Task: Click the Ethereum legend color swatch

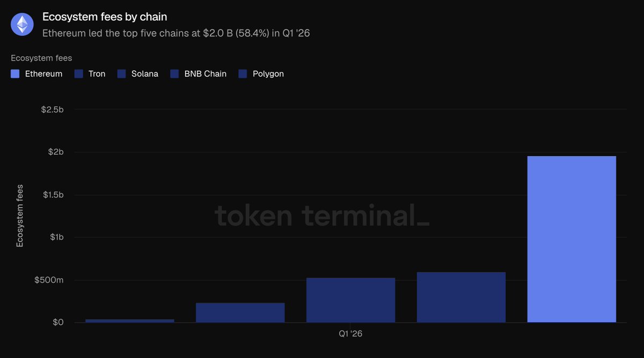Action: (15, 74)
